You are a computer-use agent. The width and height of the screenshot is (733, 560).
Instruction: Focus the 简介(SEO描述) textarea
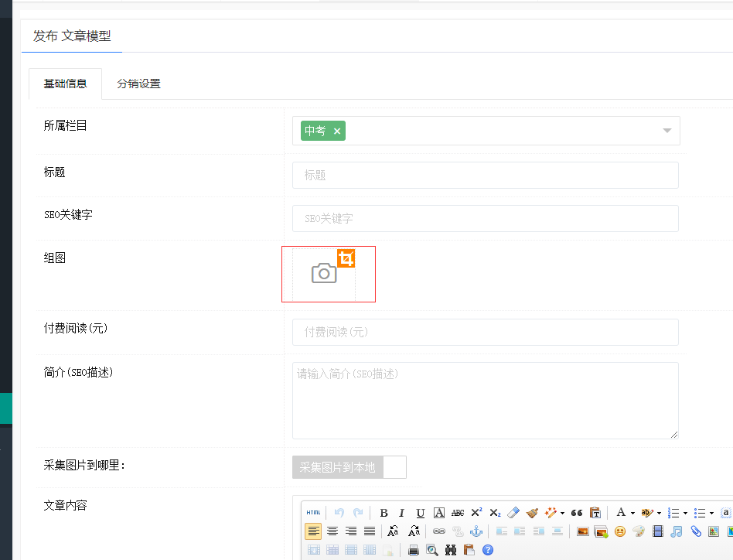click(x=485, y=401)
